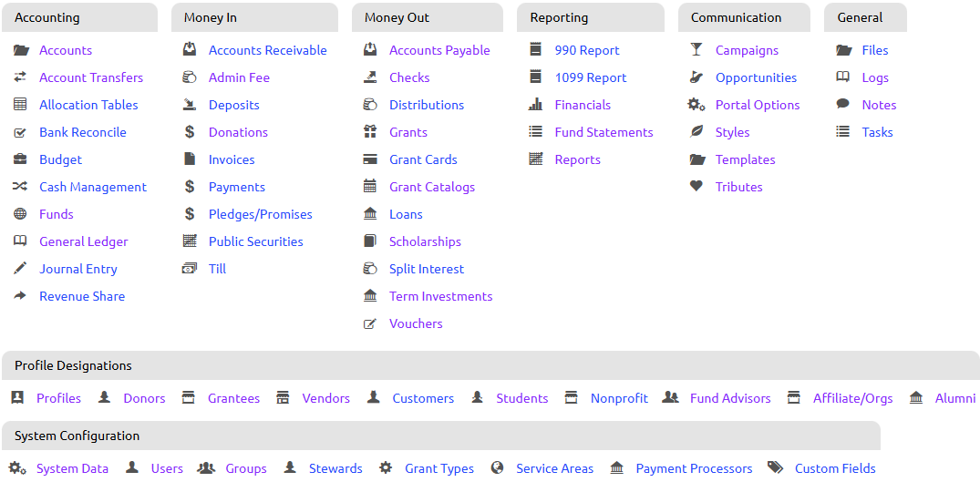This screenshot has height=482, width=980.
Task: Open Public Securities link
Action: (255, 241)
